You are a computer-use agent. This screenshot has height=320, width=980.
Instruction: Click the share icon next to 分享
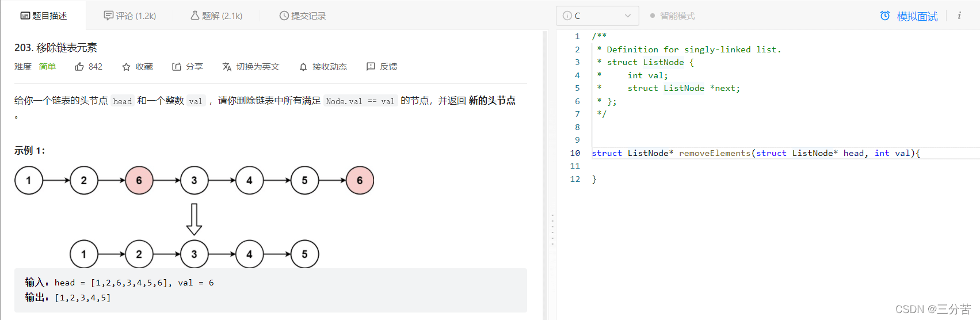pos(177,67)
